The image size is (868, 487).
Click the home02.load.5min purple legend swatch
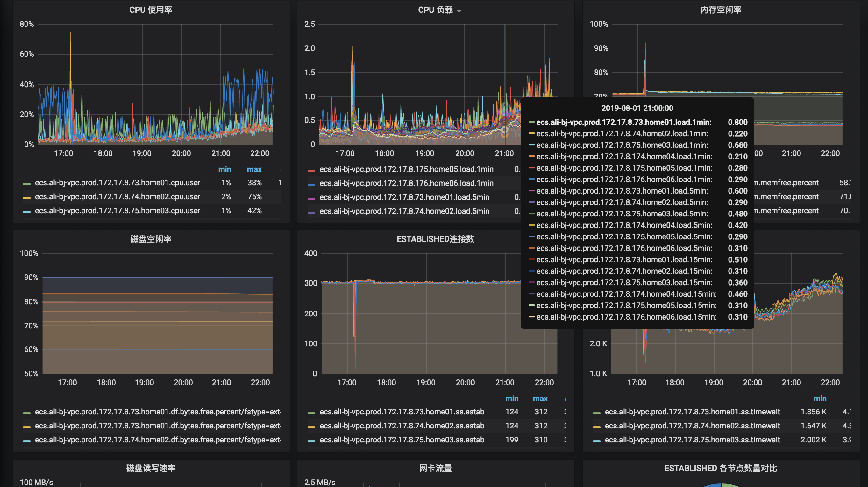tap(311, 213)
